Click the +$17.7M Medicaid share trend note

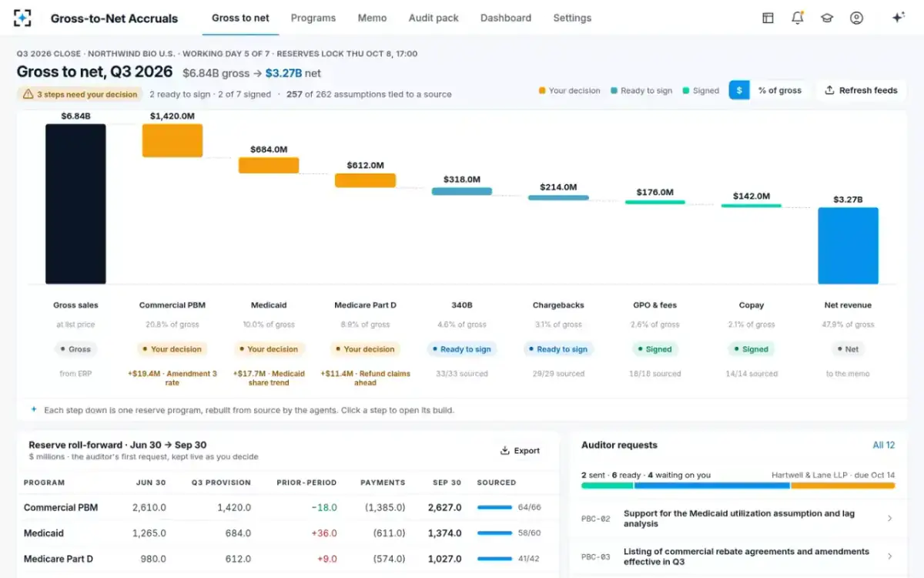point(269,378)
